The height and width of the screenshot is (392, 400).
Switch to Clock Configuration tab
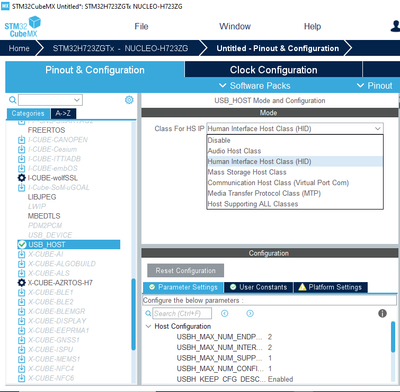pos(273,70)
